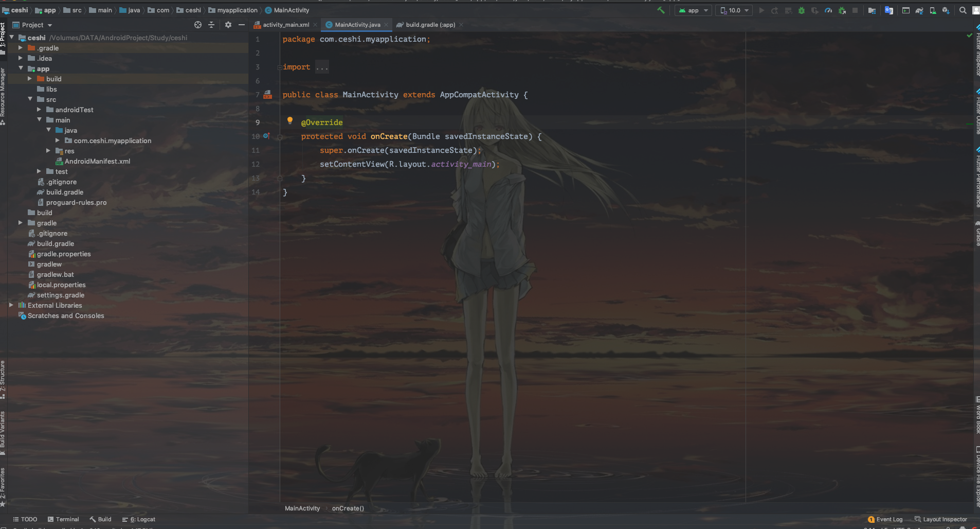Open Project panel settings via the gear icon

pos(228,24)
